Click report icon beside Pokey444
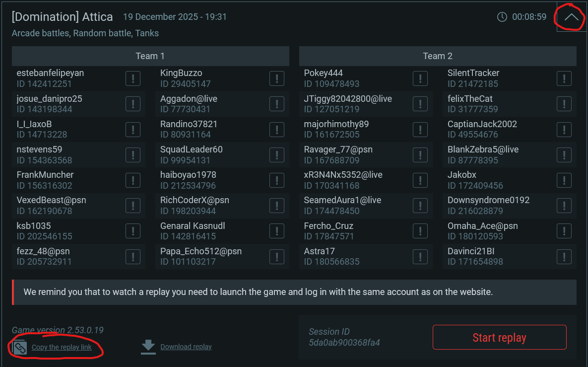588x367 pixels. pyautogui.click(x=420, y=78)
